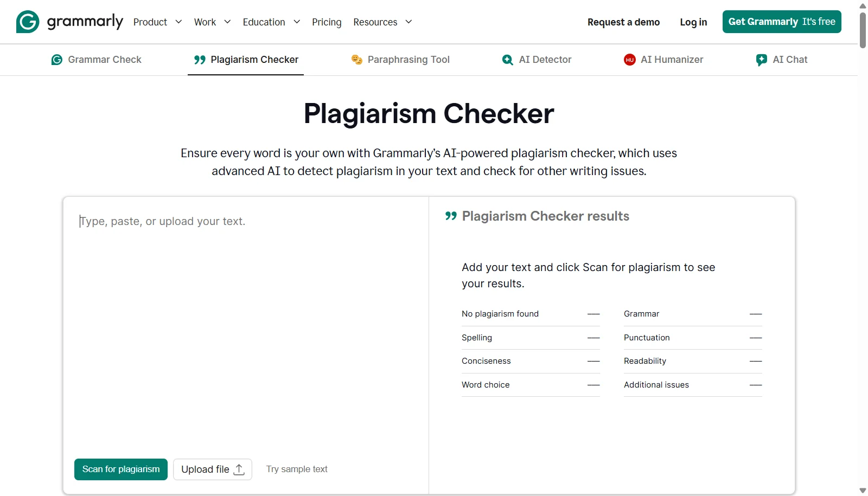This screenshot has height=496, width=868.
Task: Go to the AI Chat tab
Action: [782, 60]
